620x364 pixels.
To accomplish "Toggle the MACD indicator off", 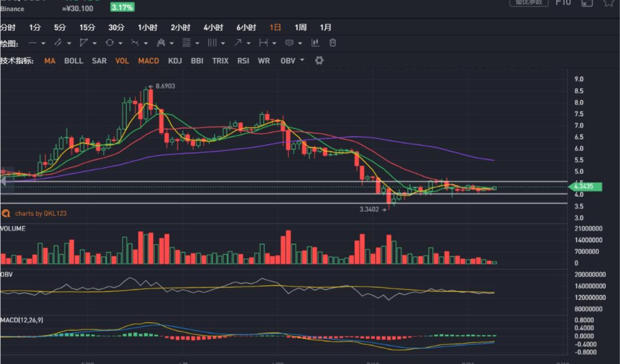I will coord(148,61).
